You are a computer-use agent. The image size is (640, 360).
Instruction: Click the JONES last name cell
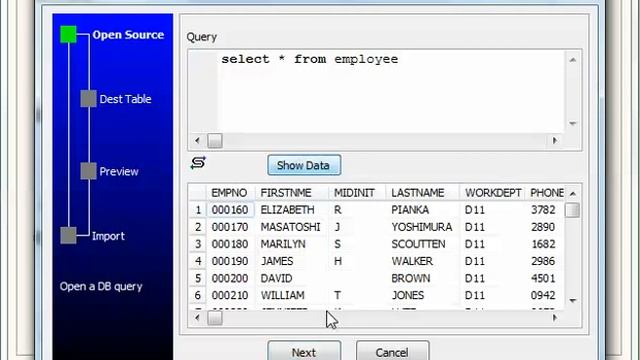tap(423, 295)
